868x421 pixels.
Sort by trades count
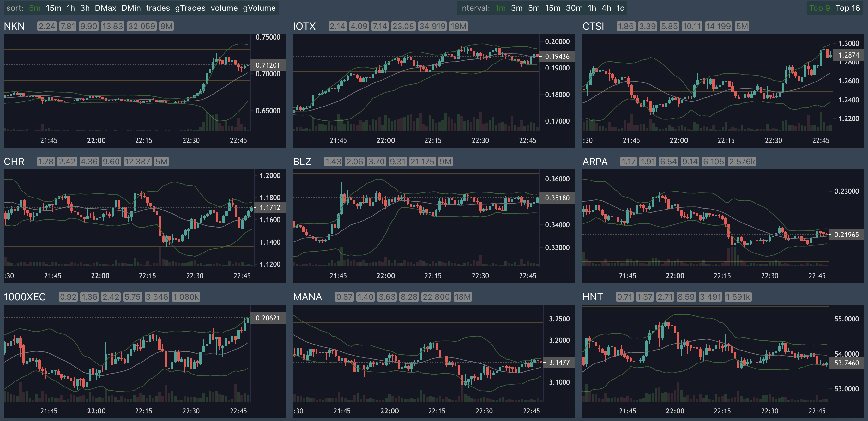[x=158, y=8]
